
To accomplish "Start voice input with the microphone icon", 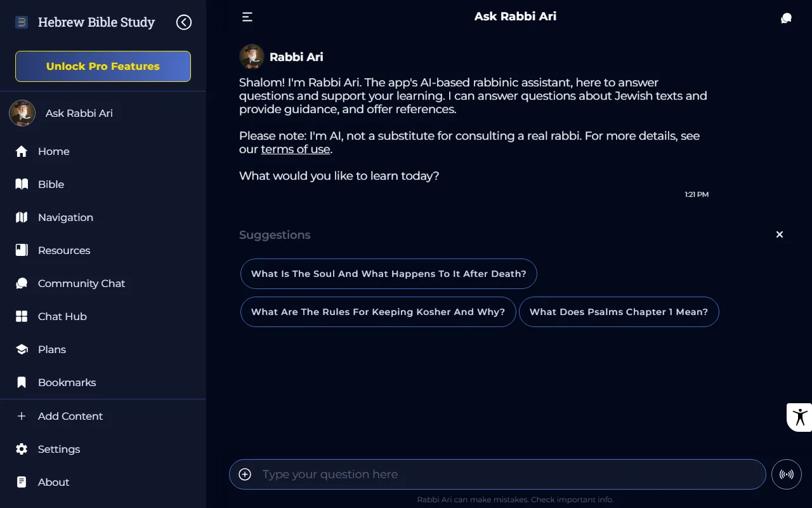I will point(786,474).
